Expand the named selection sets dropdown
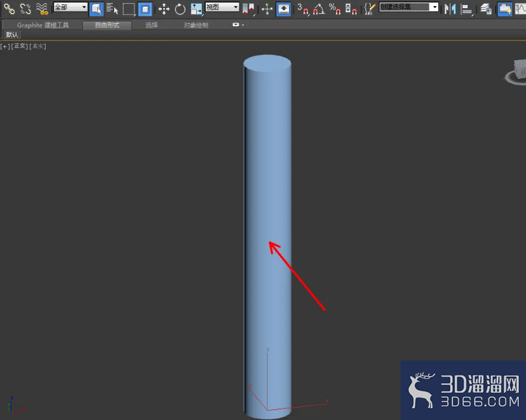The image size is (526, 420). (409, 7)
